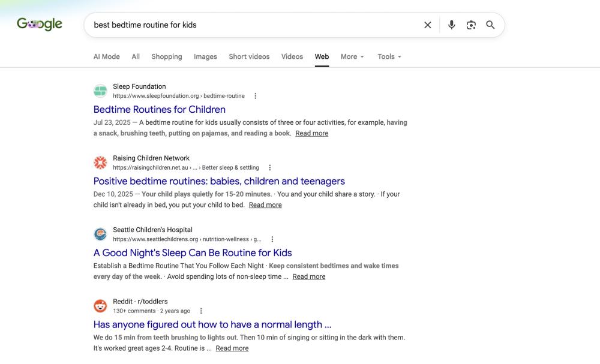This screenshot has width=600, height=364.
Task: Open the Images tab
Action: [205, 56]
